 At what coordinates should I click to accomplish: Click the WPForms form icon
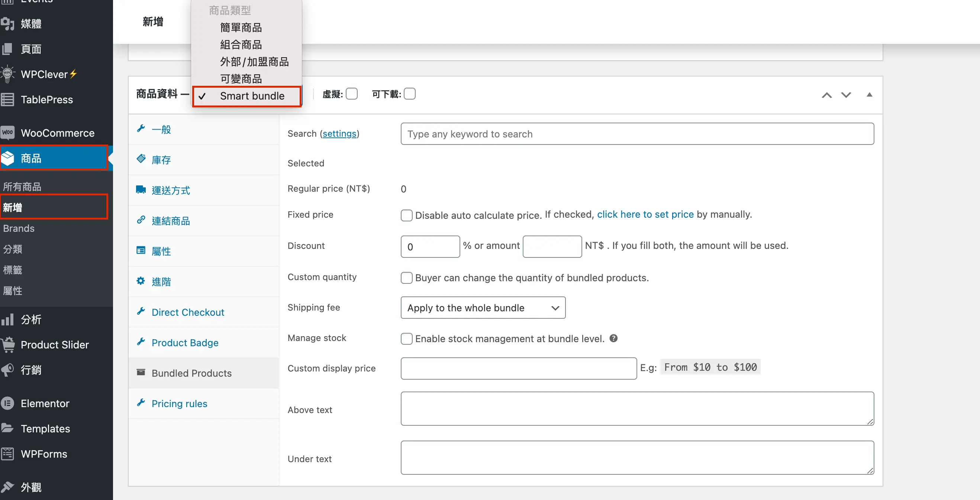point(7,454)
